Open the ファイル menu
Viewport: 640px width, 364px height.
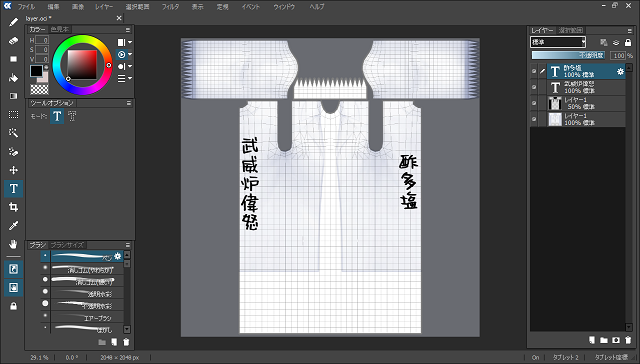pyautogui.click(x=26, y=7)
